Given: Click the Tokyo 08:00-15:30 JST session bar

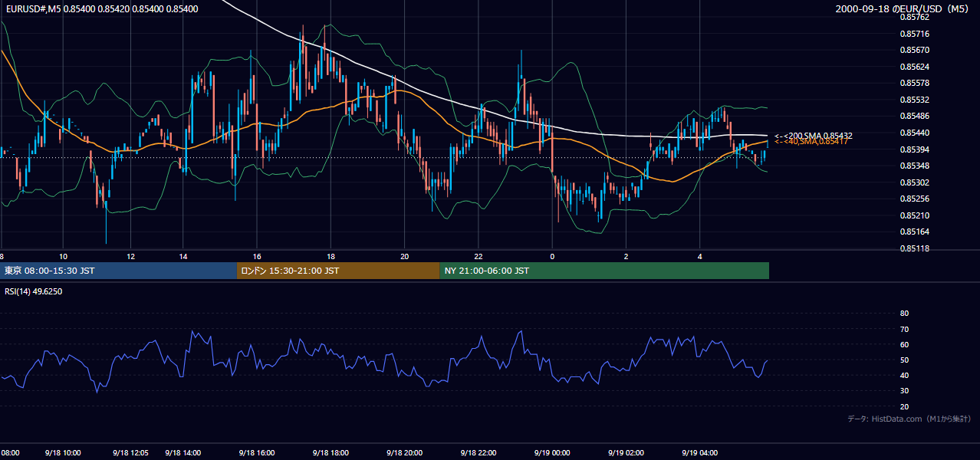Looking at the screenshot, I should click(x=118, y=271).
